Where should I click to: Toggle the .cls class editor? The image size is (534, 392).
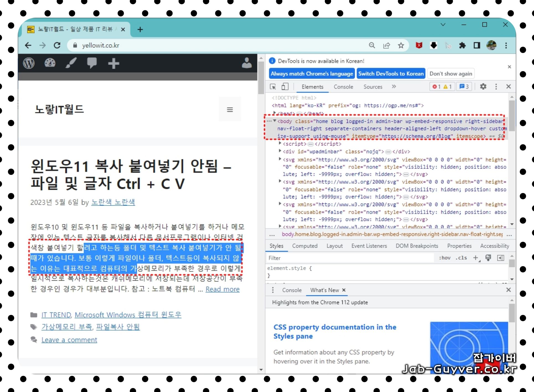click(x=461, y=258)
